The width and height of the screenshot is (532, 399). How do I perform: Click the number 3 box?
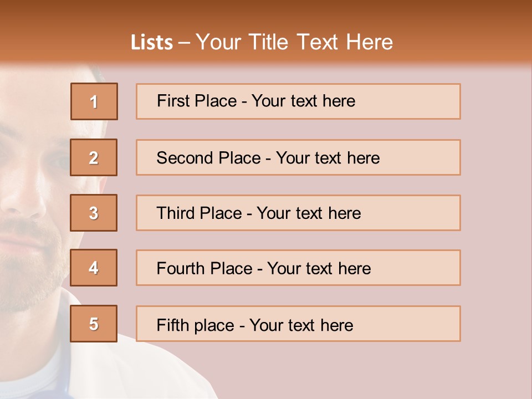click(x=94, y=213)
